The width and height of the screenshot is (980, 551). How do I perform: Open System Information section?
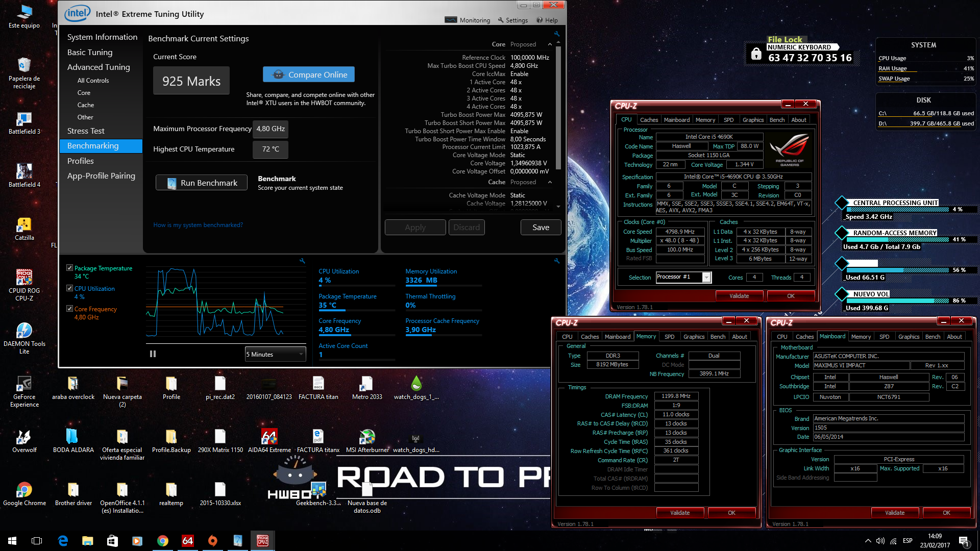[x=102, y=37]
